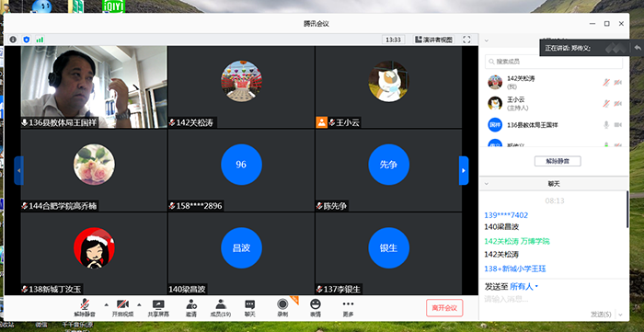Collapse the Chat (聊天) panel chevron
This screenshot has height=332, width=644.
[487, 183]
